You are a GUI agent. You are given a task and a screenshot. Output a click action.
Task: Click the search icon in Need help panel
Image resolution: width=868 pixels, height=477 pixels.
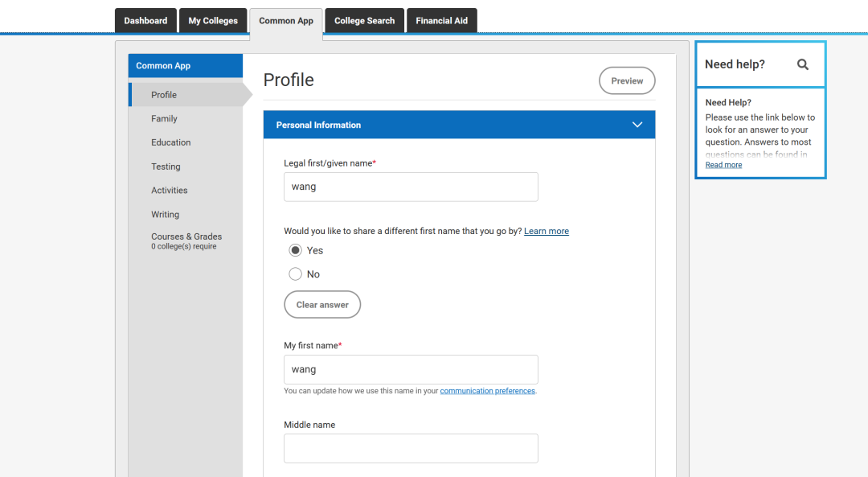click(x=802, y=64)
